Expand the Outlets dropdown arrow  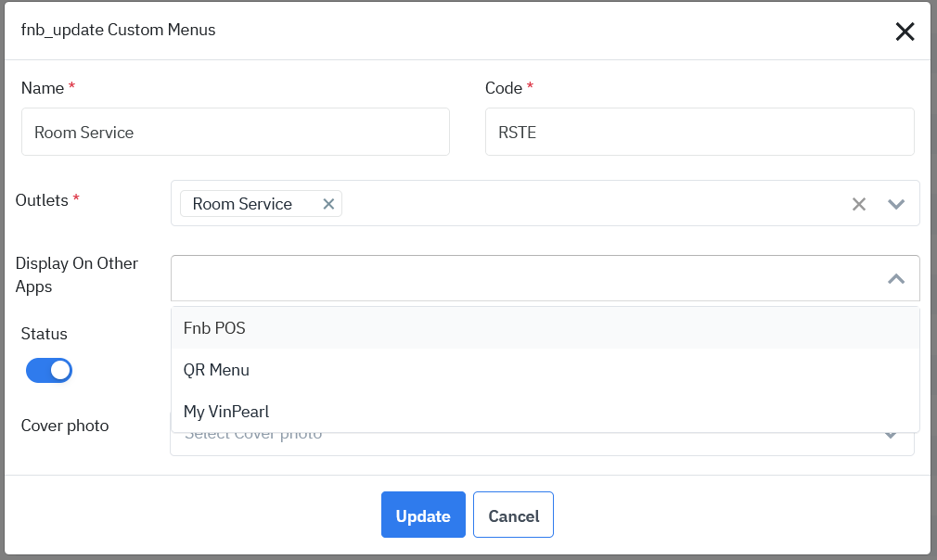[896, 204]
